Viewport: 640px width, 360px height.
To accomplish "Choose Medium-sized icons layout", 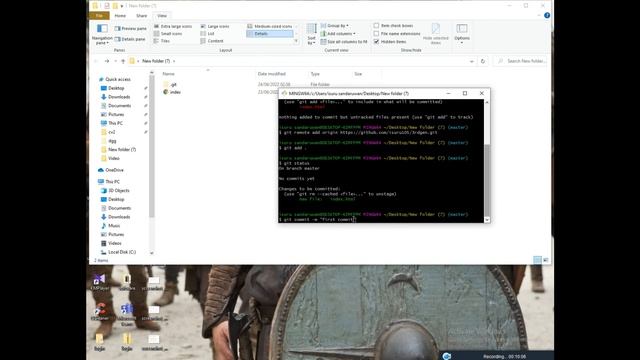I will point(270,26).
